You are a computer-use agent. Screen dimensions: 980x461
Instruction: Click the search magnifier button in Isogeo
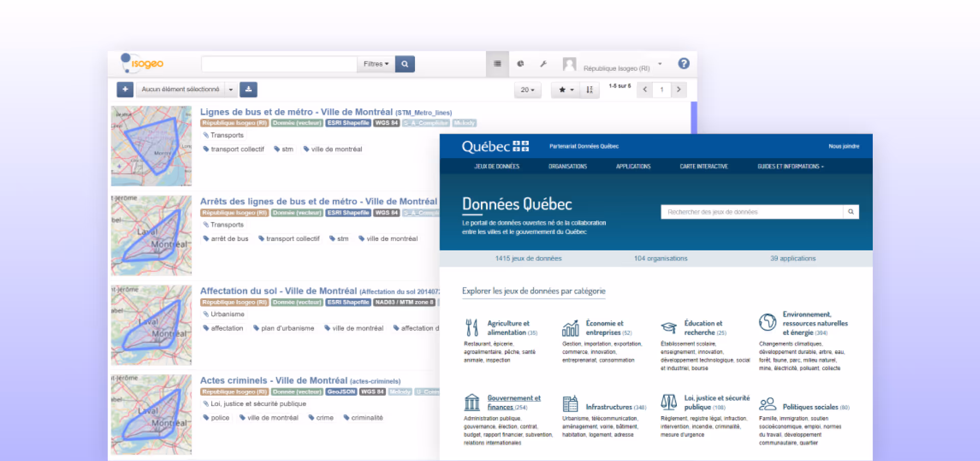coord(405,64)
